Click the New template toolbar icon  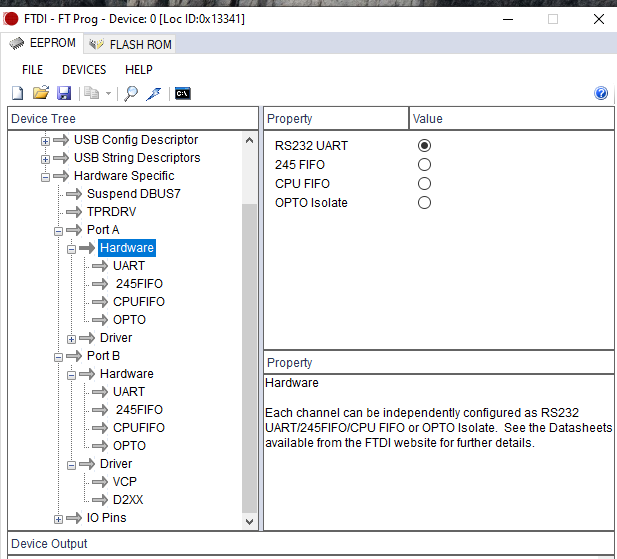(x=18, y=94)
